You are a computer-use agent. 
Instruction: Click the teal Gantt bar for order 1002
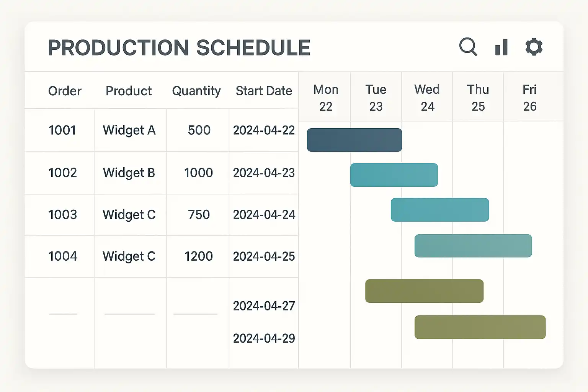394,175
